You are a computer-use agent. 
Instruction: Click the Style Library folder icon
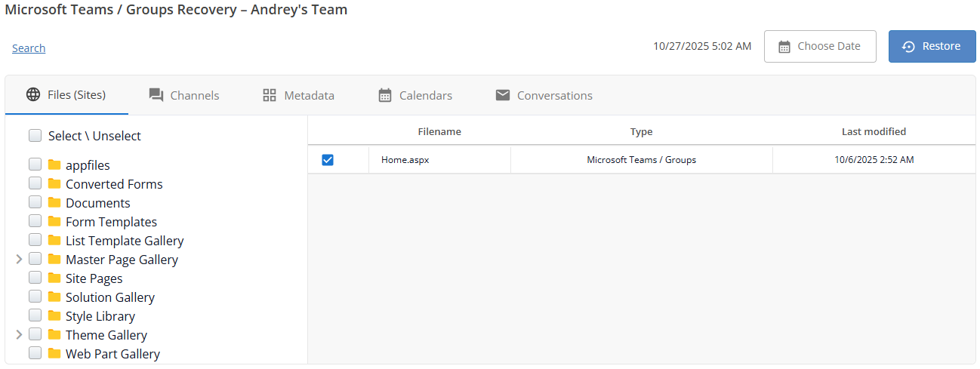(54, 316)
